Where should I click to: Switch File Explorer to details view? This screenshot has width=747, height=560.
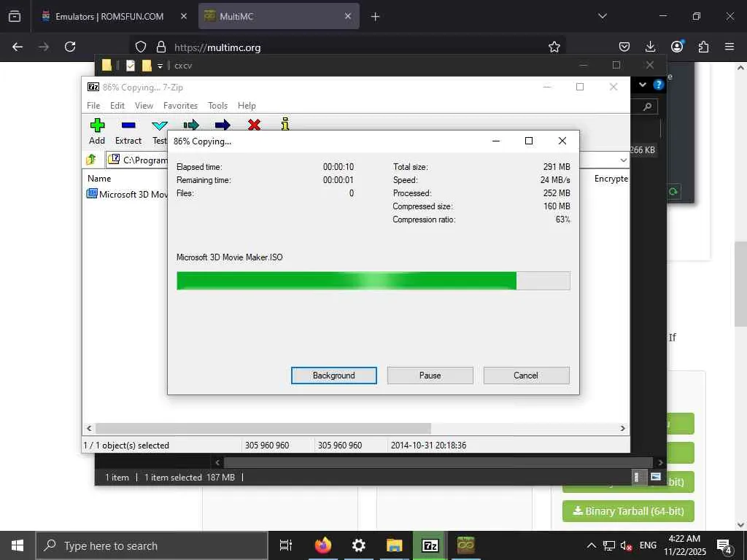point(638,477)
